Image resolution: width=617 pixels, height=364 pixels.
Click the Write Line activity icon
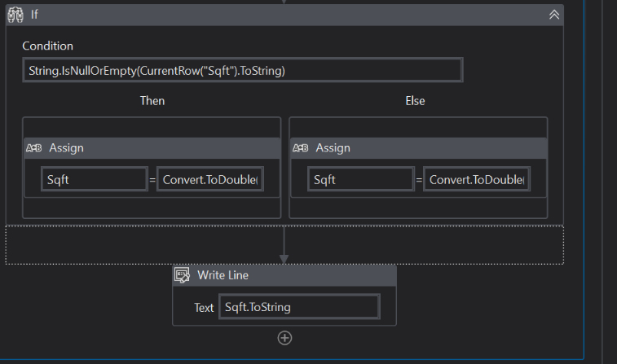(183, 275)
